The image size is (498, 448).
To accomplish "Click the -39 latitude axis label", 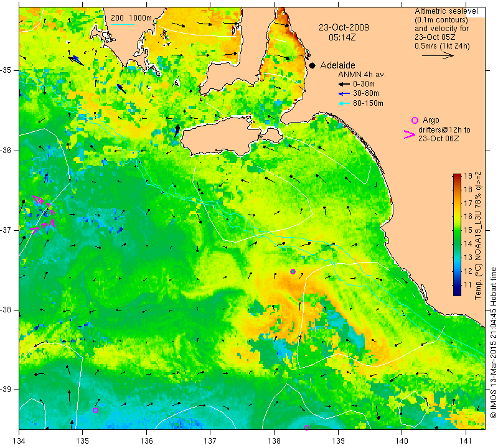I will (6, 390).
